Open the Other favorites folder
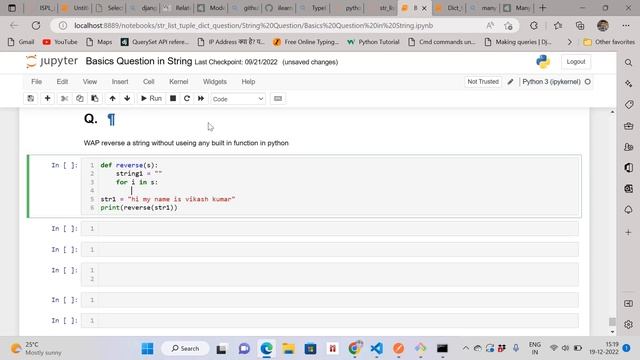 [609, 42]
